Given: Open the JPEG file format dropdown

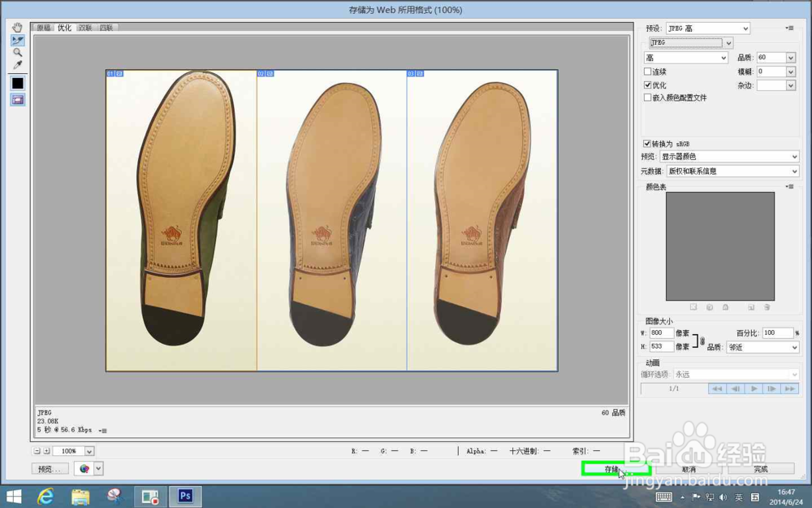Looking at the screenshot, I should click(691, 42).
